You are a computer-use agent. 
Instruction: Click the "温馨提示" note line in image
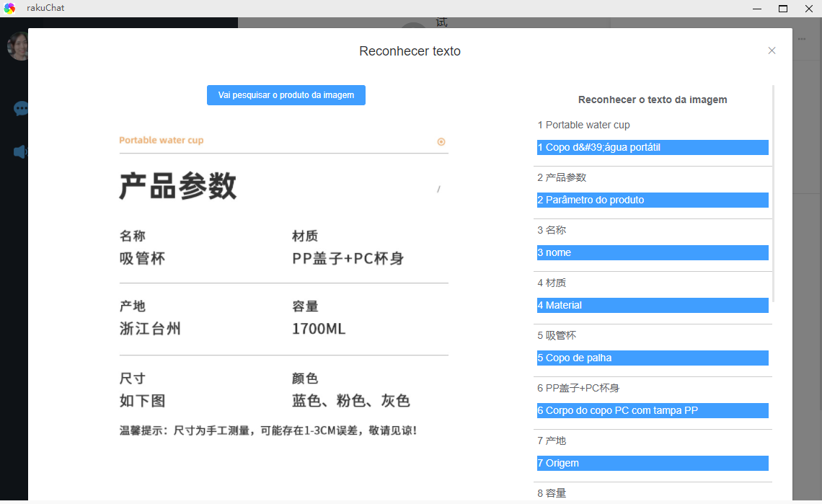(268, 430)
